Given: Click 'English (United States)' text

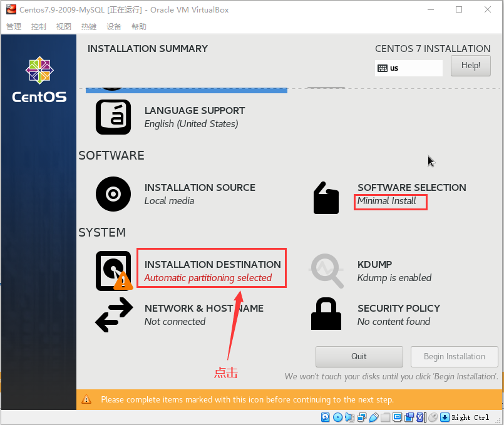Looking at the screenshot, I should [x=191, y=124].
